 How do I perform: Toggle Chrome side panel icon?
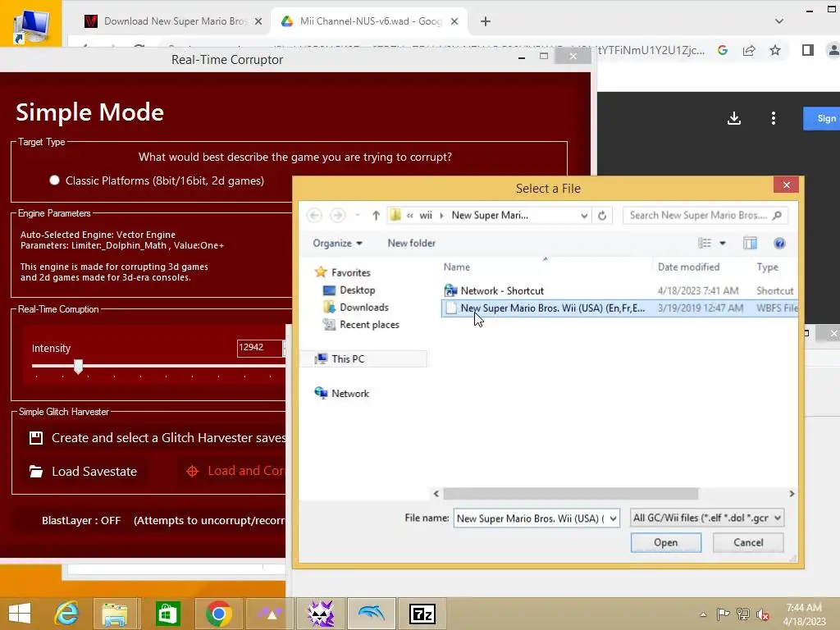click(808, 50)
